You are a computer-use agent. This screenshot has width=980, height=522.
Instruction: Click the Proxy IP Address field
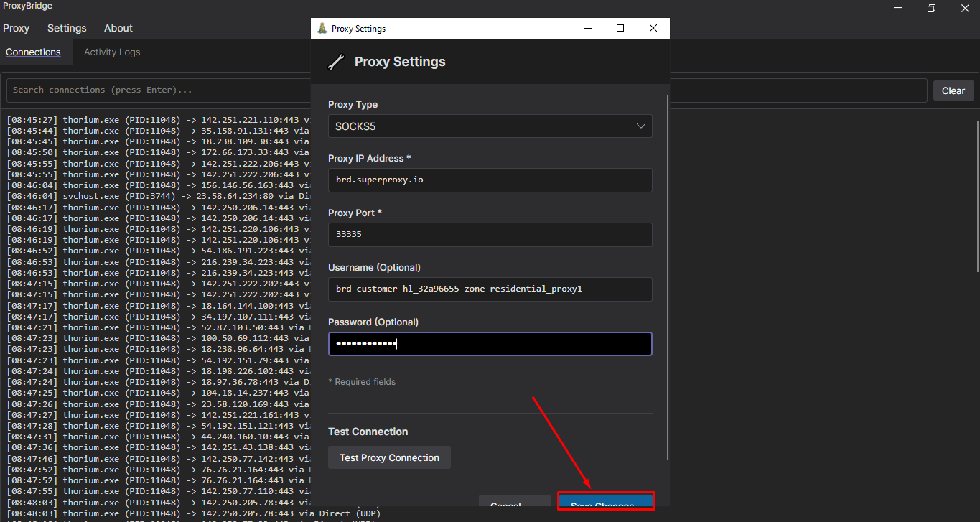pyautogui.click(x=490, y=180)
